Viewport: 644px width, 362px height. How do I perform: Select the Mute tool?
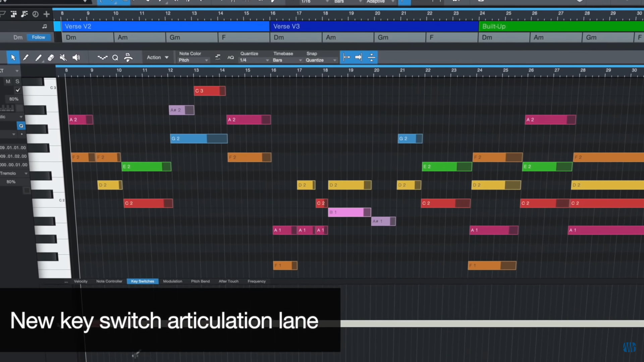63,58
